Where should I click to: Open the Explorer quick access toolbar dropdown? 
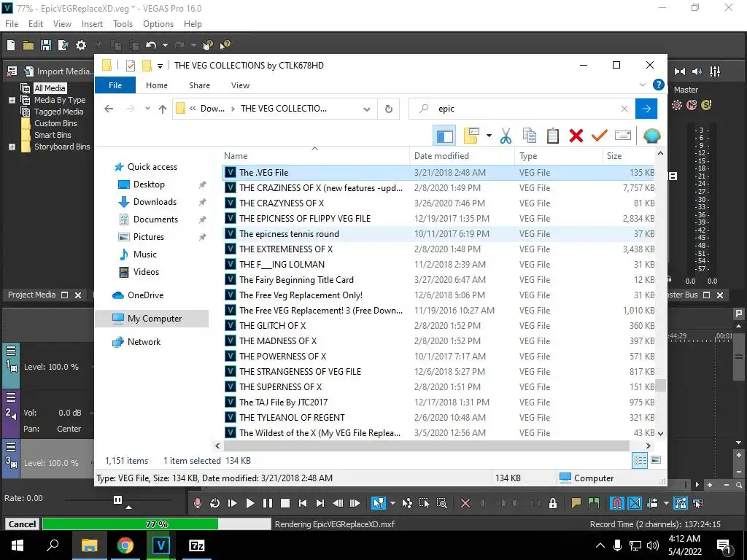point(160,66)
